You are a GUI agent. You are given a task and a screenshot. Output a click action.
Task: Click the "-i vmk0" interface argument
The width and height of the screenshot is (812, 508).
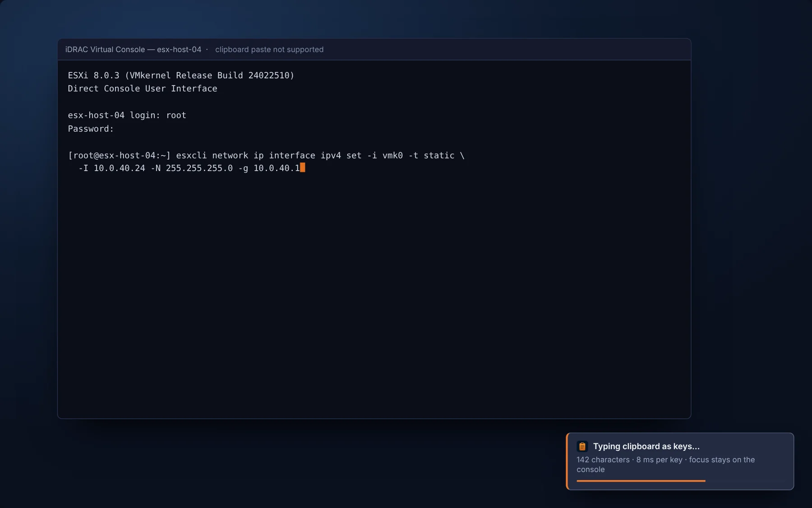pos(385,155)
